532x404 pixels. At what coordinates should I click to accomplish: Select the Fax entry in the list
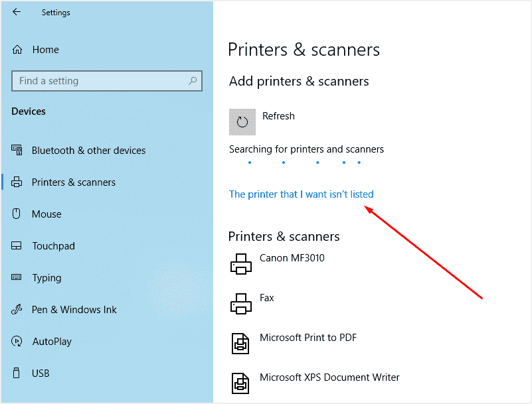[x=267, y=298]
